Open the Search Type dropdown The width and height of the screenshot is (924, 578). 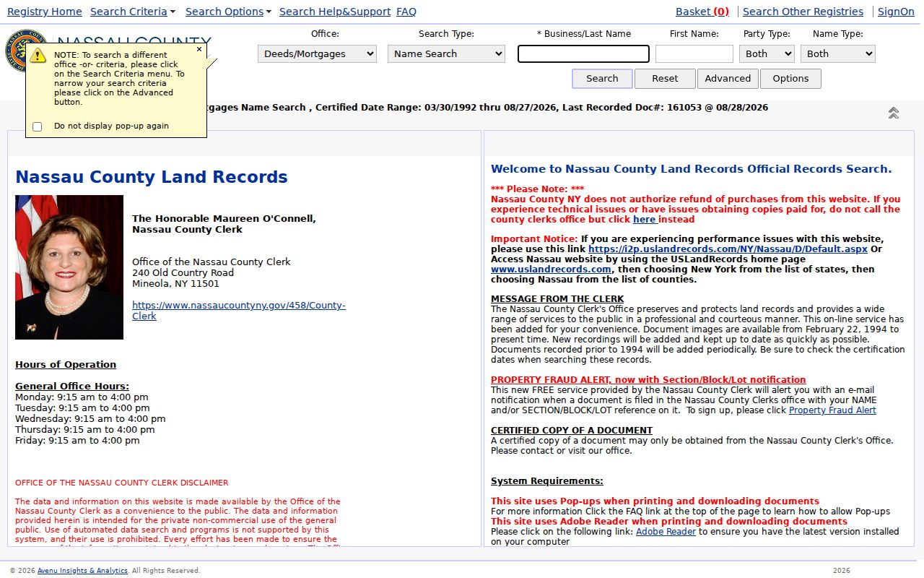click(x=446, y=53)
